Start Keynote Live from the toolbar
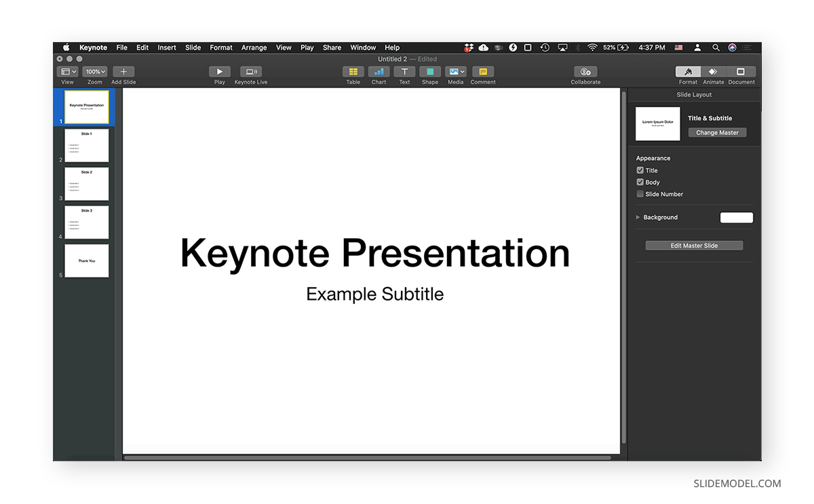814x504 pixels. [x=251, y=73]
